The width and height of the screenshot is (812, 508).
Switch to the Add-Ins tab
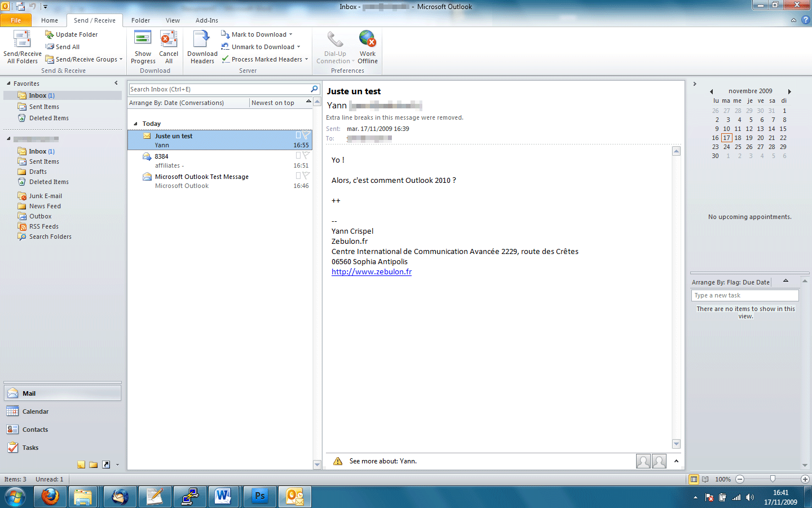point(207,20)
